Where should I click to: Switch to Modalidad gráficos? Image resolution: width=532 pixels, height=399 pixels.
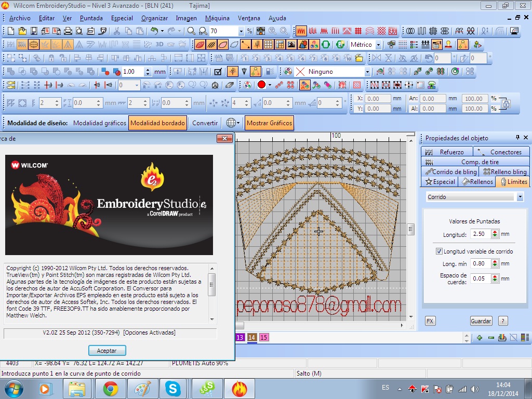coord(99,123)
